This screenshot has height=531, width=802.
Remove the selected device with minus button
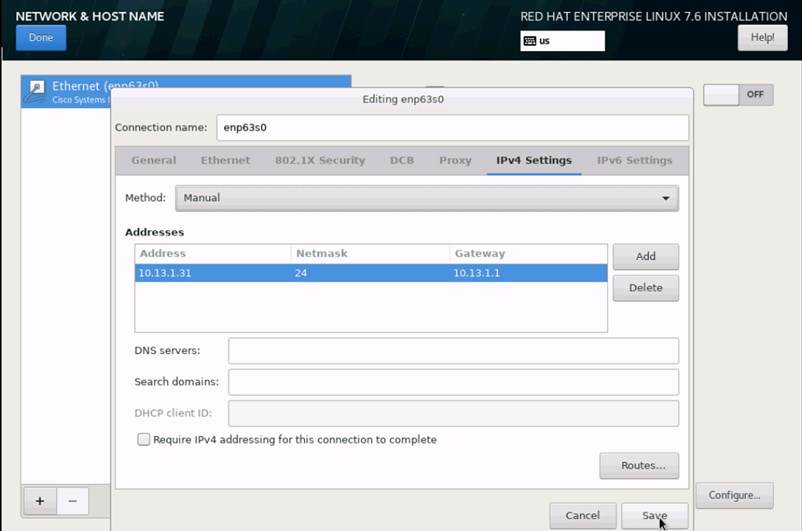click(x=73, y=501)
